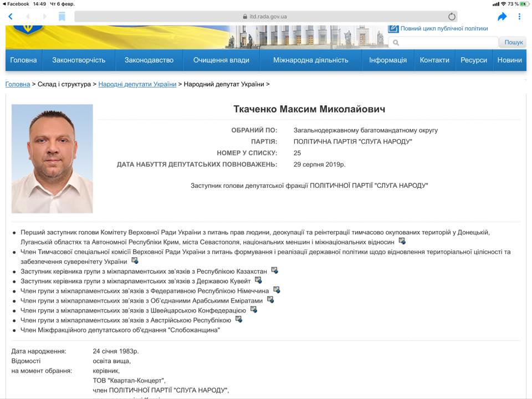Click text Загальнодержавному багатомандатному округу
The width and height of the screenshot is (532, 399).
366,130
